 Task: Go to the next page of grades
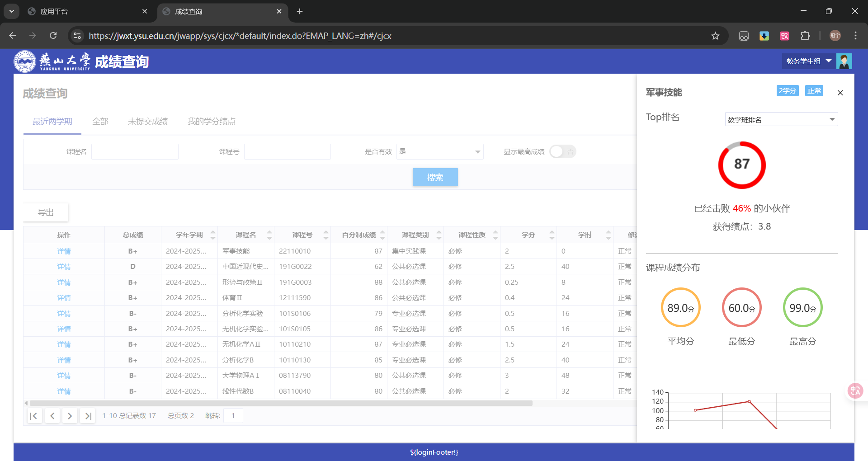click(x=70, y=415)
